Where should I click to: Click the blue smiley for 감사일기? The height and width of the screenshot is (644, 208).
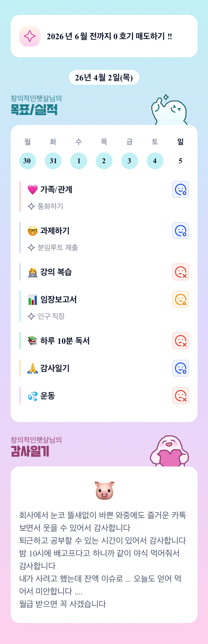pos(180,368)
